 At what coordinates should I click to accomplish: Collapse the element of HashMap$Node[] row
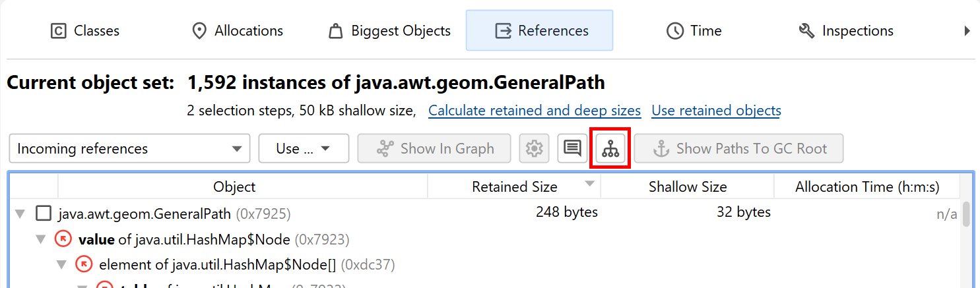pyautogui.click(x=61, y=264)
